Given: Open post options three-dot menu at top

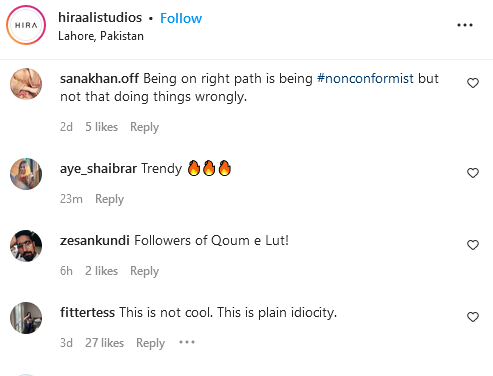Looking at the screenshot, I should click(465, 25).
